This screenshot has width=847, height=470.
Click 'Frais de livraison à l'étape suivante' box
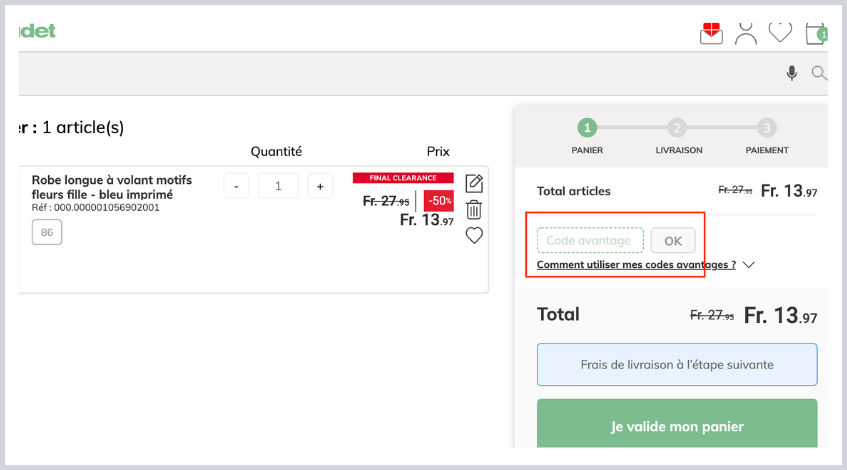pyautogui.click(x=677, y=365)
